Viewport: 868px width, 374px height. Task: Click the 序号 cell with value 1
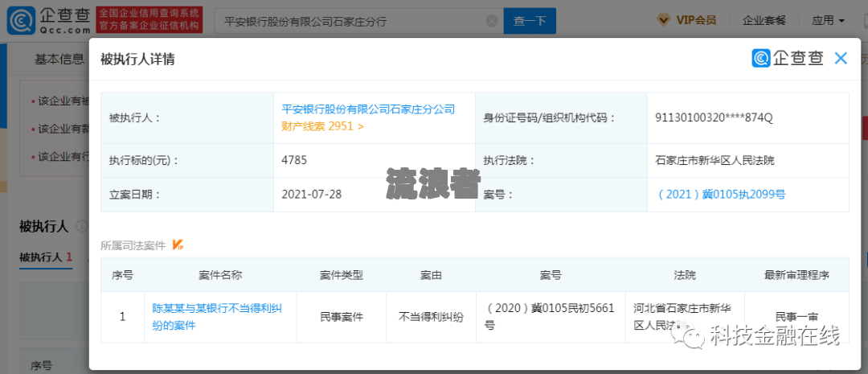pos(122,318)
